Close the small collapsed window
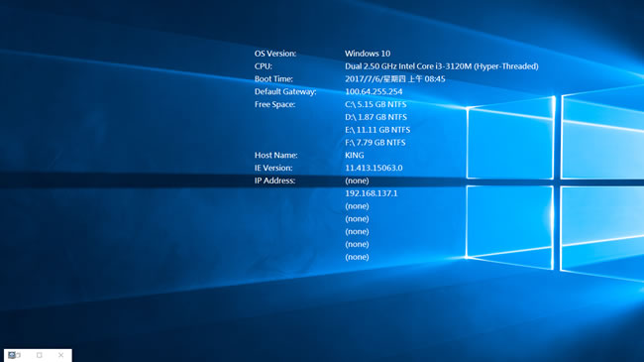Screen dimensions: 644x362 point(60,355)
